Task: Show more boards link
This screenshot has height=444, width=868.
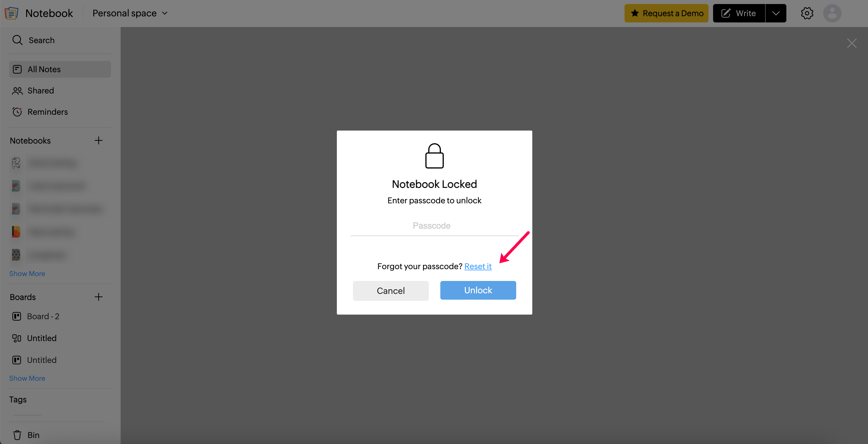Action: coord(27,378)
